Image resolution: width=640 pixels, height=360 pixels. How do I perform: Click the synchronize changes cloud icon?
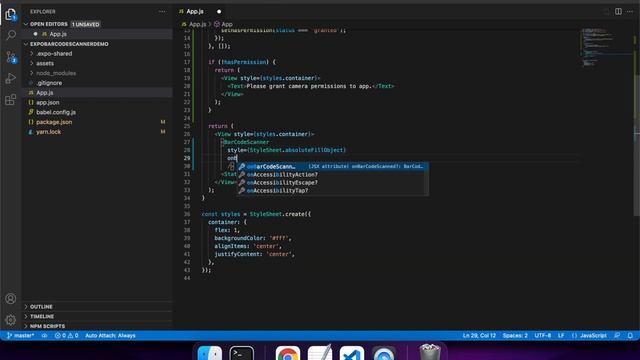click(44, 336)
